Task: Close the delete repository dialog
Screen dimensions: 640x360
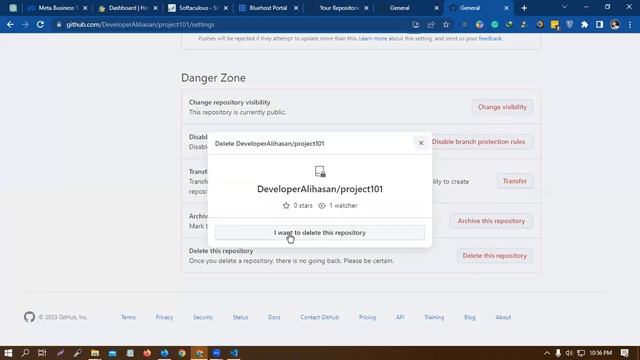Action: [421, 143]
